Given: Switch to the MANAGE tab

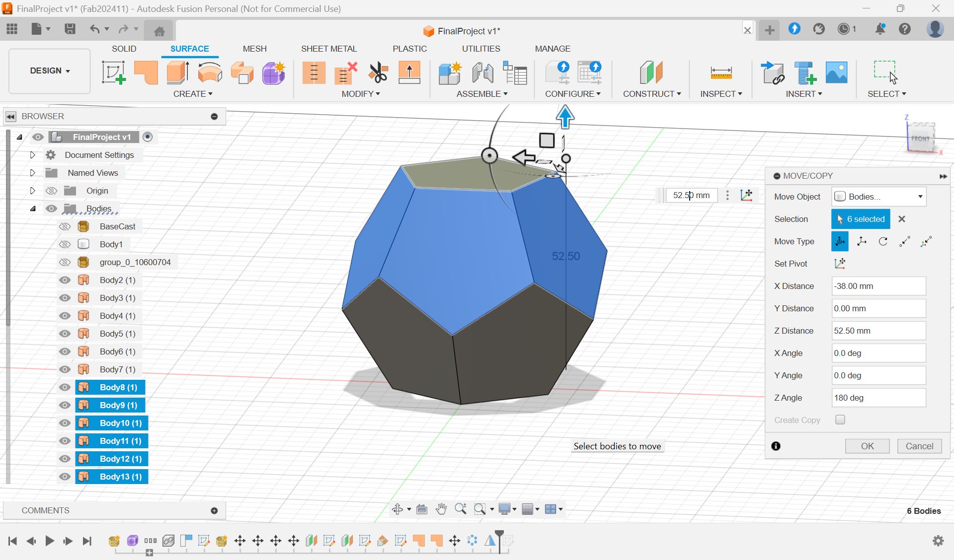Looking at the screenshot, I should point(553,49).
